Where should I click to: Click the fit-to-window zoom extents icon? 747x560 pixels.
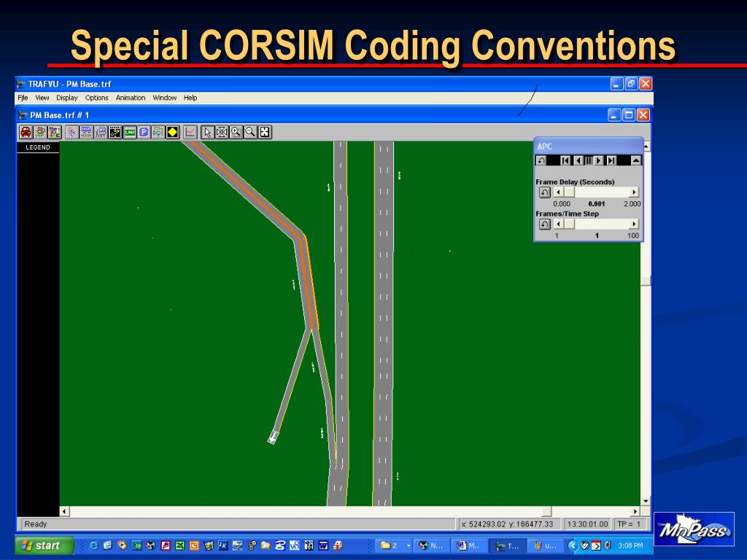[x=265, y=132]
